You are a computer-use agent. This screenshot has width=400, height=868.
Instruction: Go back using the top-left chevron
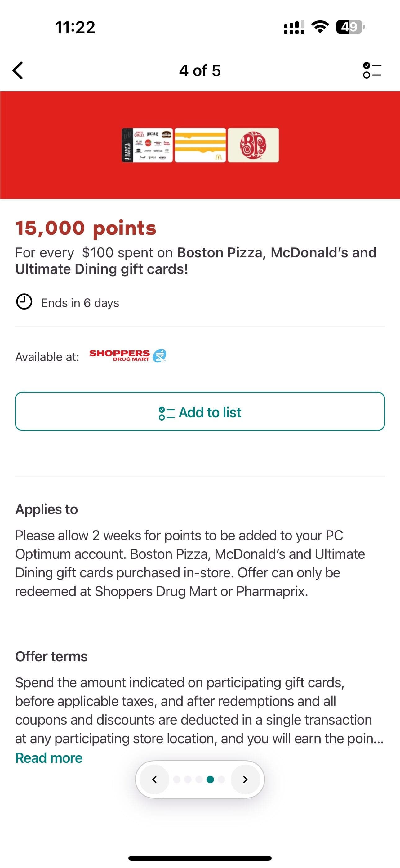18,70
